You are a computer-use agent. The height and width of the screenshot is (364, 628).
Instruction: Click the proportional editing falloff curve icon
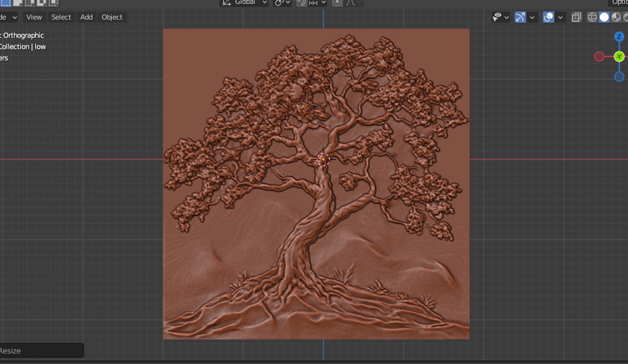pos(353,3)
